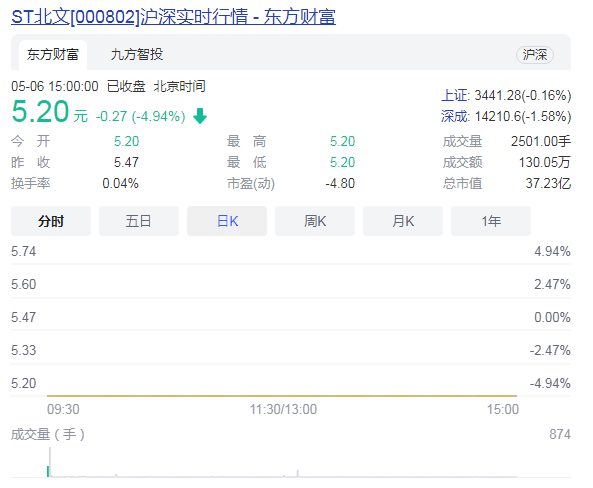The height and width of the screenshot is (488, 593).
Task: Select the 日K chart view
Action: click(x=227, y=221)
